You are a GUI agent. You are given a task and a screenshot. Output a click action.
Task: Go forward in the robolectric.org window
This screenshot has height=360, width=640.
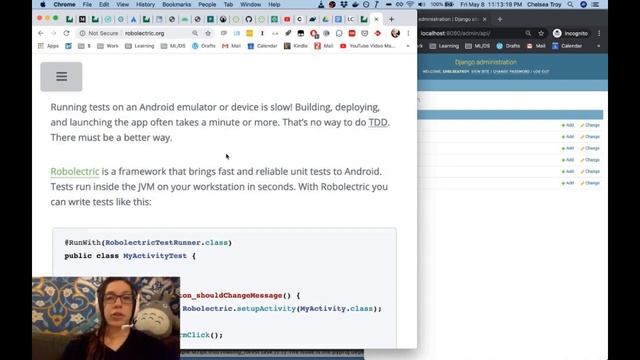[53, 33]
